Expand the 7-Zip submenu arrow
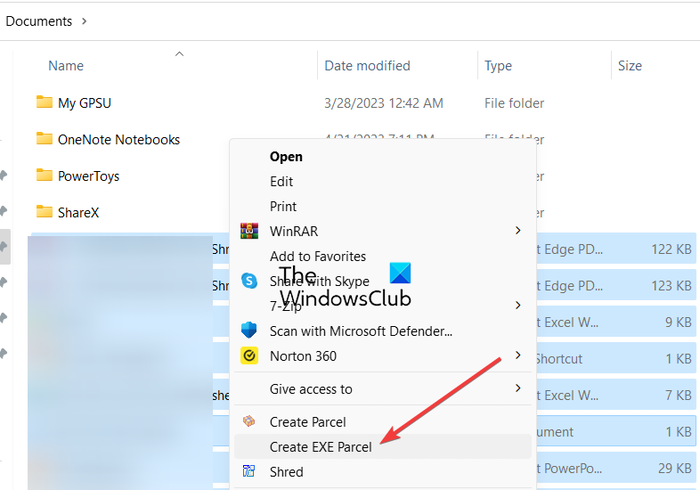700x490 pixels. [518, 305]
